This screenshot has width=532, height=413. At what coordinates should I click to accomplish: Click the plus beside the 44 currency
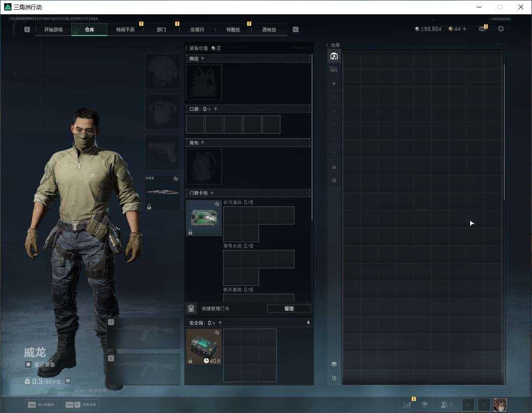(x=465, y=29)
